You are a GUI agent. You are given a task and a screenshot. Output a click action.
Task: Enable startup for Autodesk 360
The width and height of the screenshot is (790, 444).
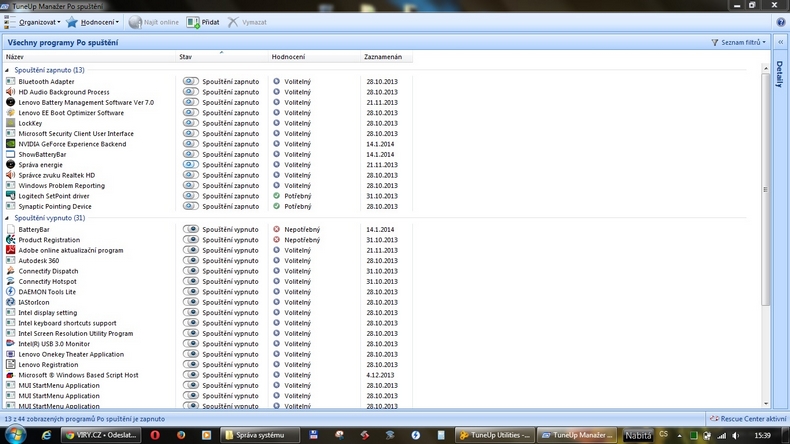(191, 261)
